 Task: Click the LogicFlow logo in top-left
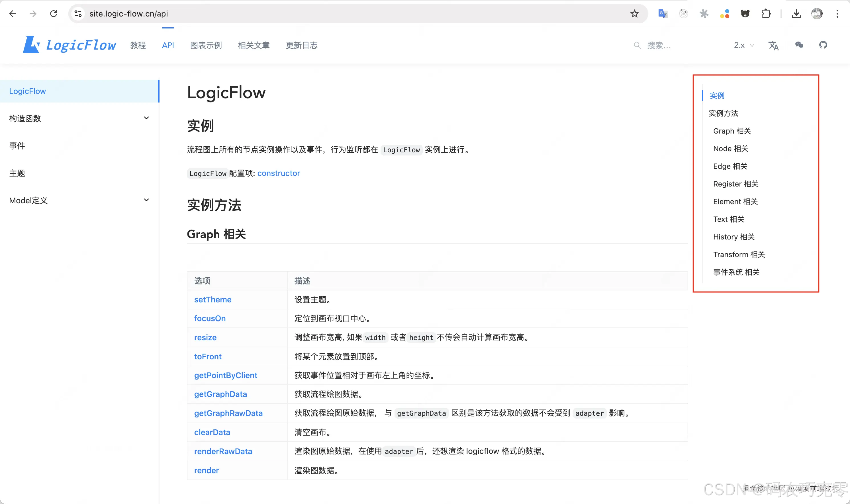tap(69, 44)
